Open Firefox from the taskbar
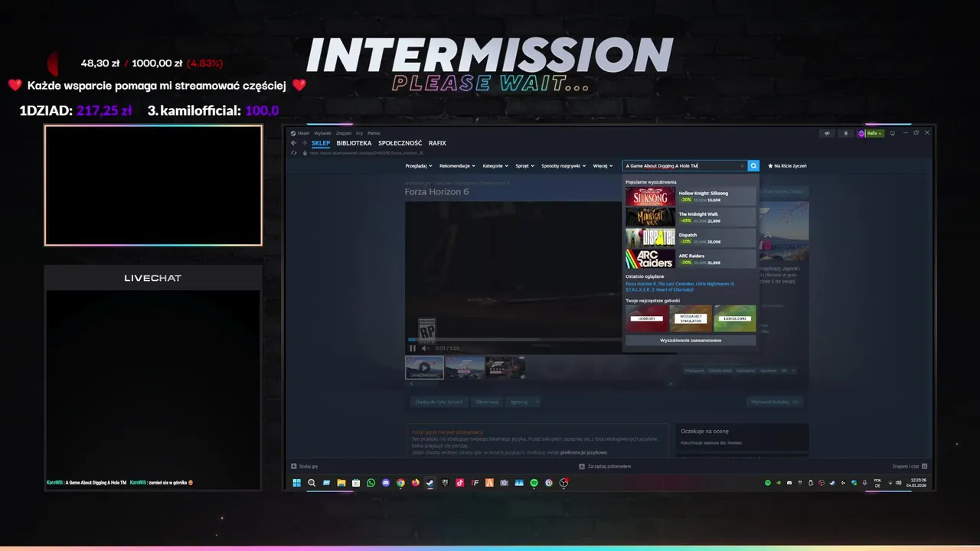This screenshot has height=551, width=980. pyautogui.click(x=416, y=483)
